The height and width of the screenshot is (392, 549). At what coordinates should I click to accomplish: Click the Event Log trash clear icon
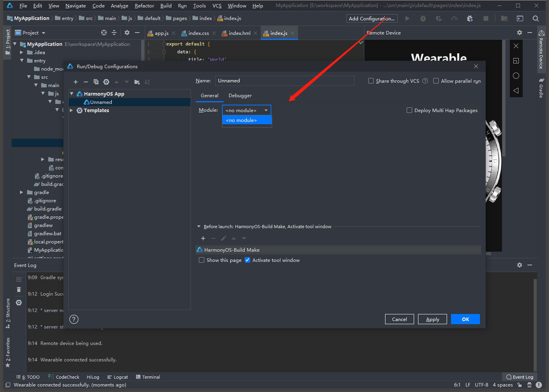point(19,290)
